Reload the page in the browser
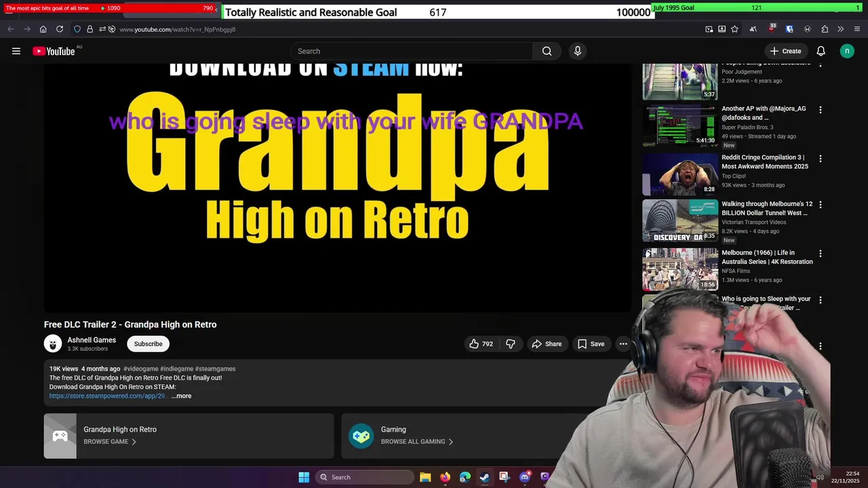Viewport: 868px width, 488px height. coord(60,29)
